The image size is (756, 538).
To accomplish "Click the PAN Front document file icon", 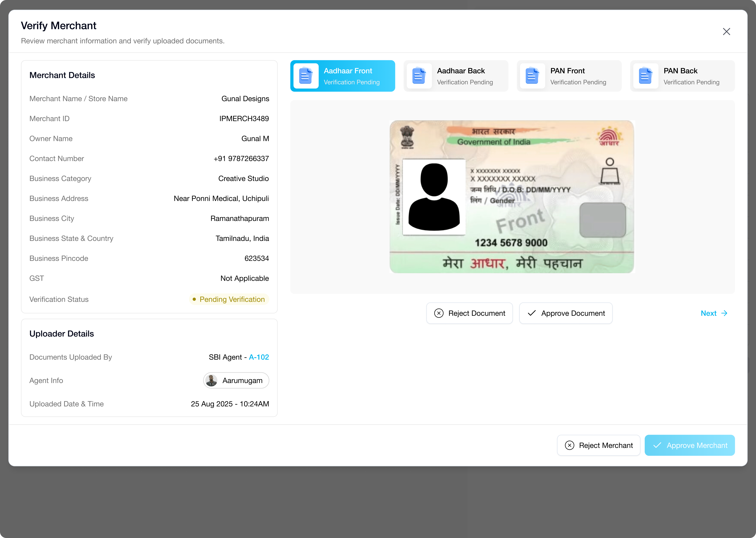I will tap(532, 76).
